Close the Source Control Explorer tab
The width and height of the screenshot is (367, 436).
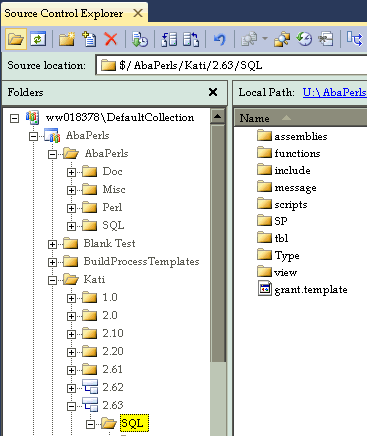[x=138, y=13]
